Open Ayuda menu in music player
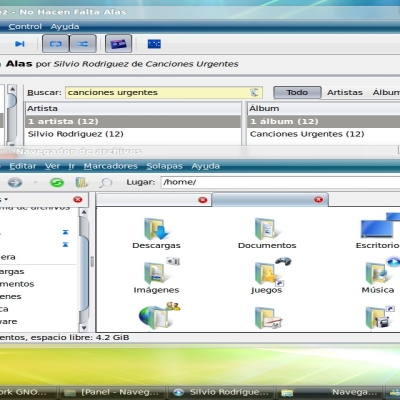The width and height of the screenshot is (400, 400). pyautogui.click(x=65, y=26)
